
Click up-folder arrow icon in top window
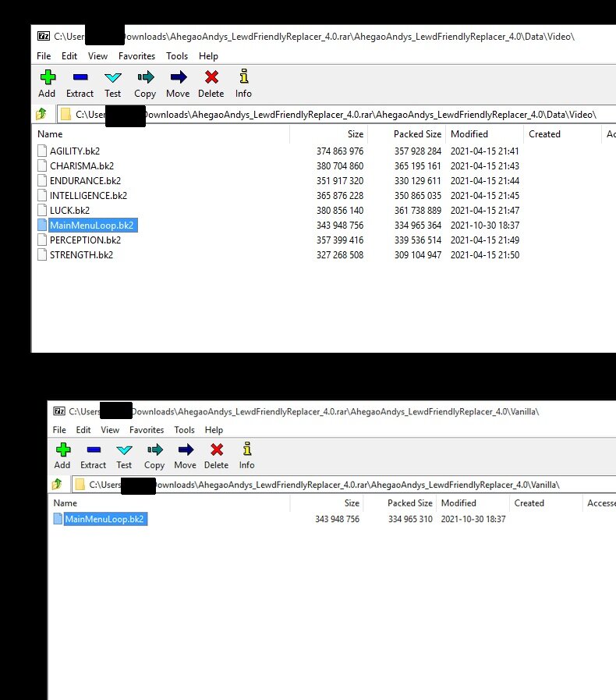41,115
